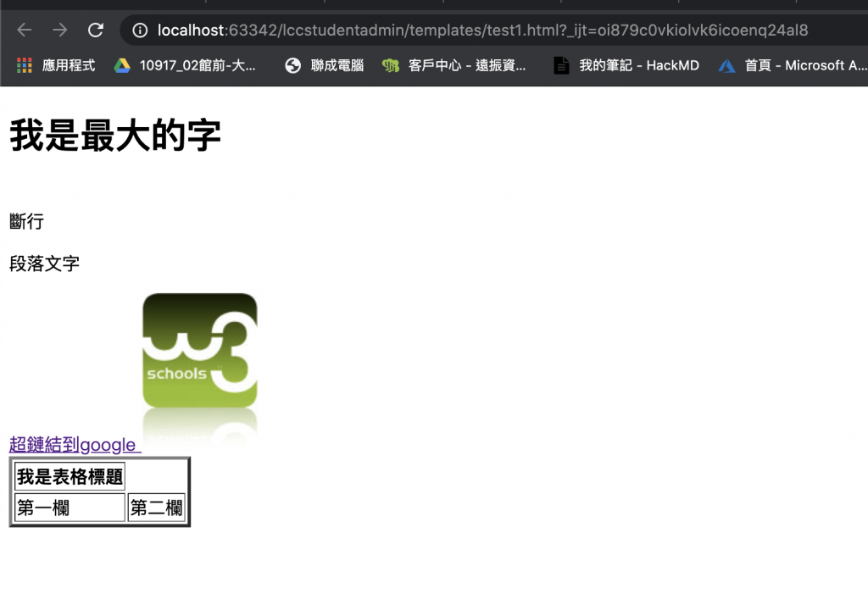Click the 斷行 text line
This screenshot has height=594, width=868.
point(26,221)
